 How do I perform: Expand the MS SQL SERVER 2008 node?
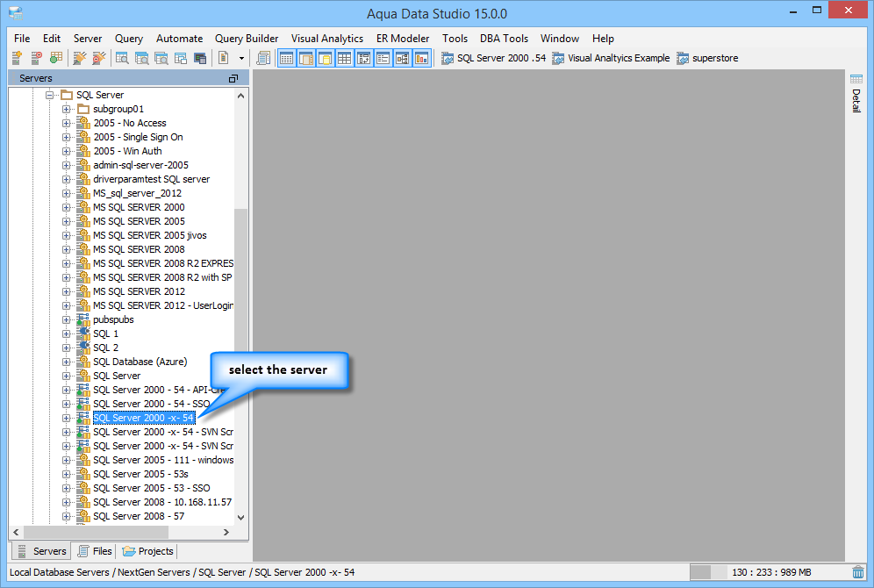coord(67,250)
